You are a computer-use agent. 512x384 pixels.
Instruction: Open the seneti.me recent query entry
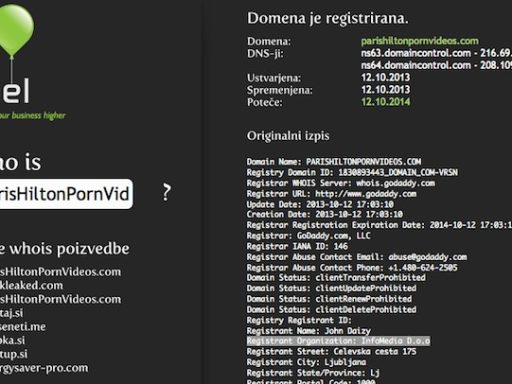(23, 326)
